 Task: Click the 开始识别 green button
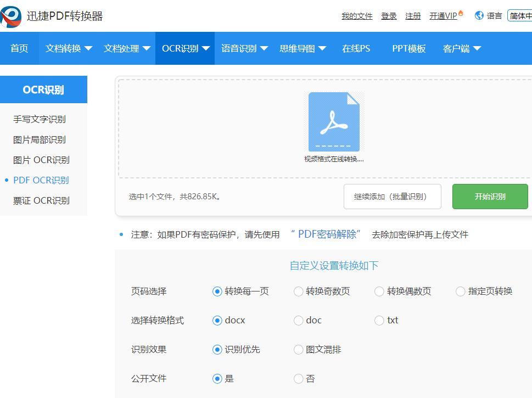point(490,197)
